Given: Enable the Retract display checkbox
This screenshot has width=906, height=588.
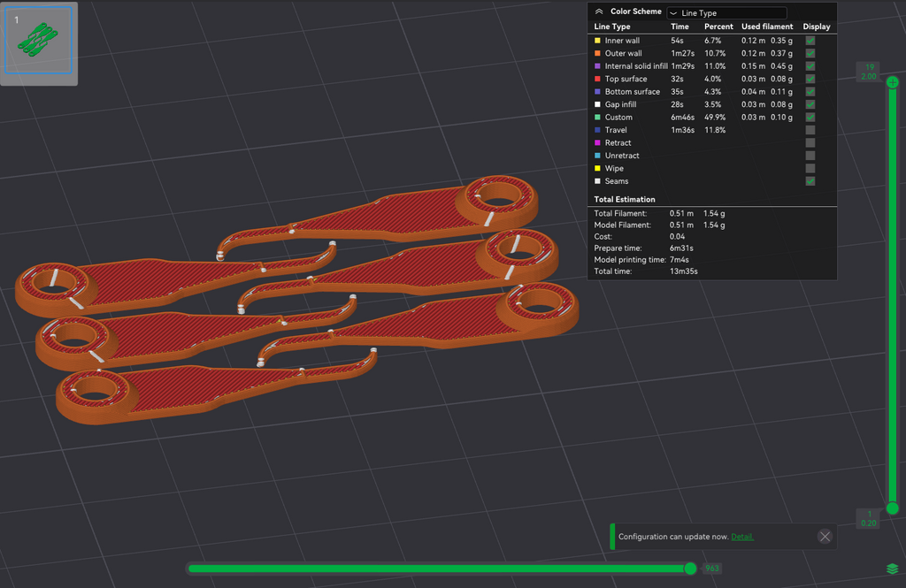Looking at the screenshot, I should click(810, 142).
